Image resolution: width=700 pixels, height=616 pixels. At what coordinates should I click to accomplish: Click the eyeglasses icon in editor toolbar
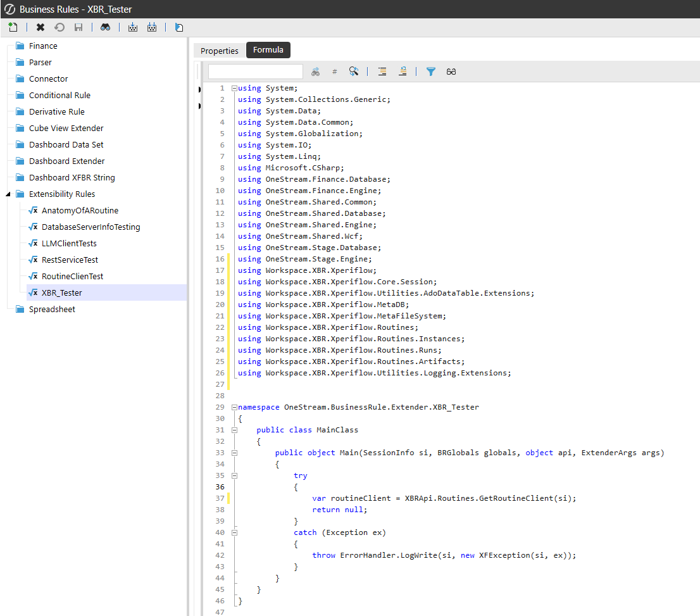tap(451, 72)
